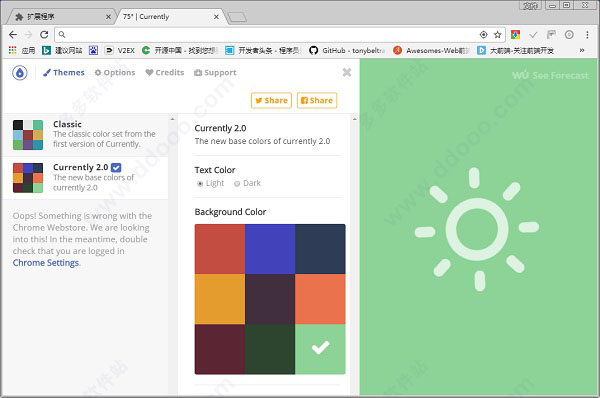Pick the checked light green swatch

[320, 349]
